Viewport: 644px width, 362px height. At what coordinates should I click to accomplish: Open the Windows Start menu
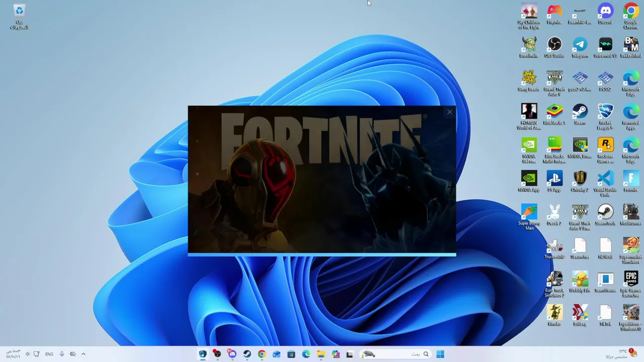440,354
